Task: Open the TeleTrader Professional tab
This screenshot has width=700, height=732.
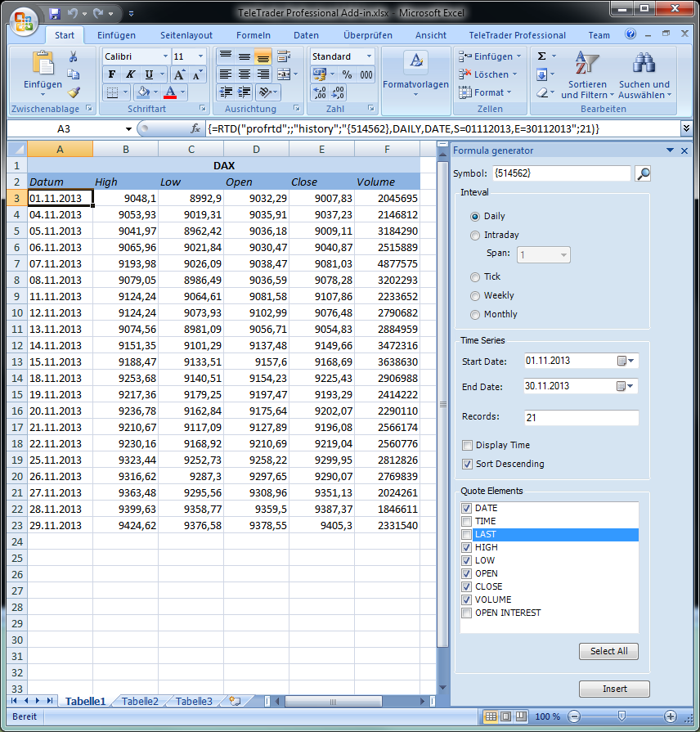Action: 517,35
